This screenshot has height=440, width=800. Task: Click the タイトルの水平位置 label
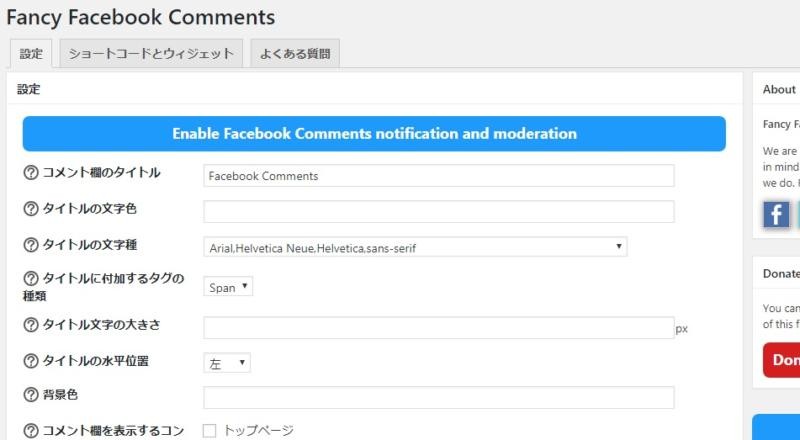tap(95, 361)
